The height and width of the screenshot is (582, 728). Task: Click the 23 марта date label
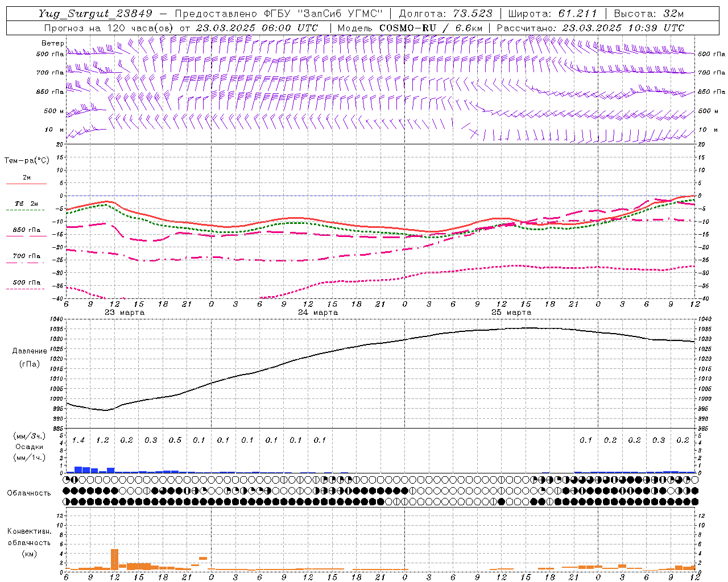pyautogui.click(x=125, y=313)
